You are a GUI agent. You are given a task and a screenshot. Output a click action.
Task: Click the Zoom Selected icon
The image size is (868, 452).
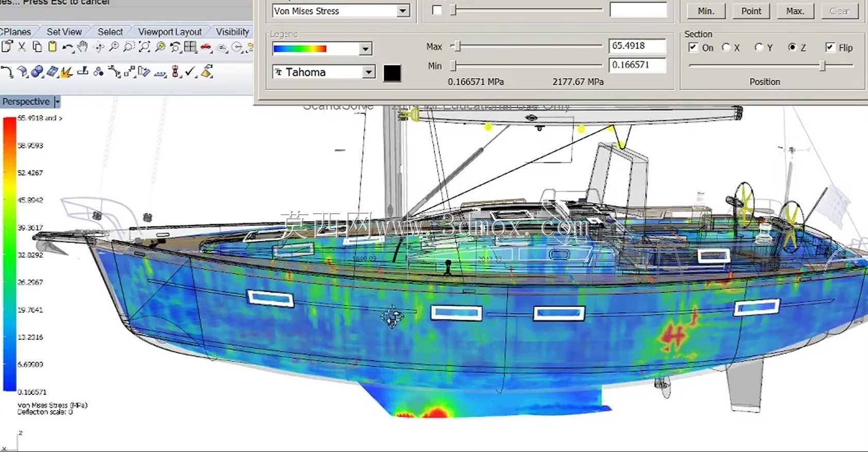pyautogui.click(x=160, y=47)
